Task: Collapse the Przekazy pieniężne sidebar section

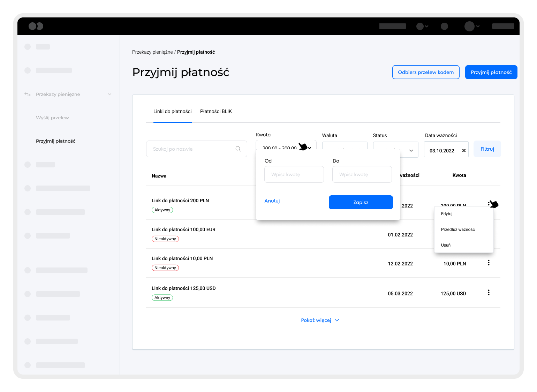Action: coord(109,94)
